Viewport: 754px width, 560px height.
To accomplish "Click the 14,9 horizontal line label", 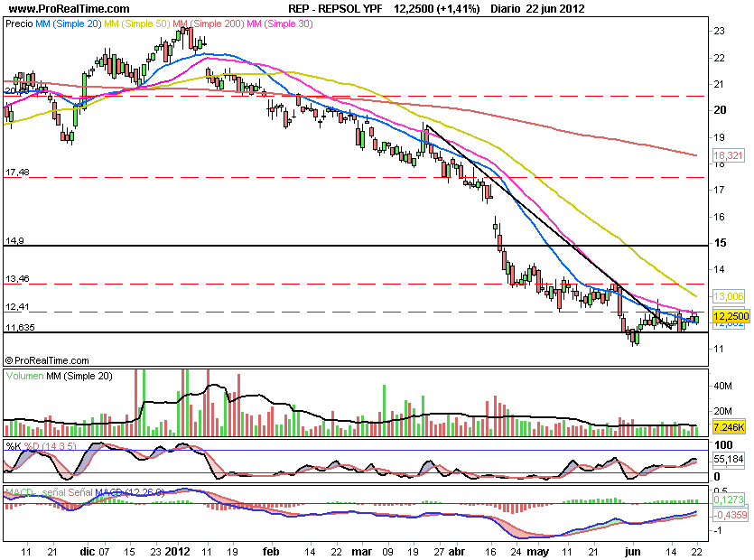I will [14, 240].
